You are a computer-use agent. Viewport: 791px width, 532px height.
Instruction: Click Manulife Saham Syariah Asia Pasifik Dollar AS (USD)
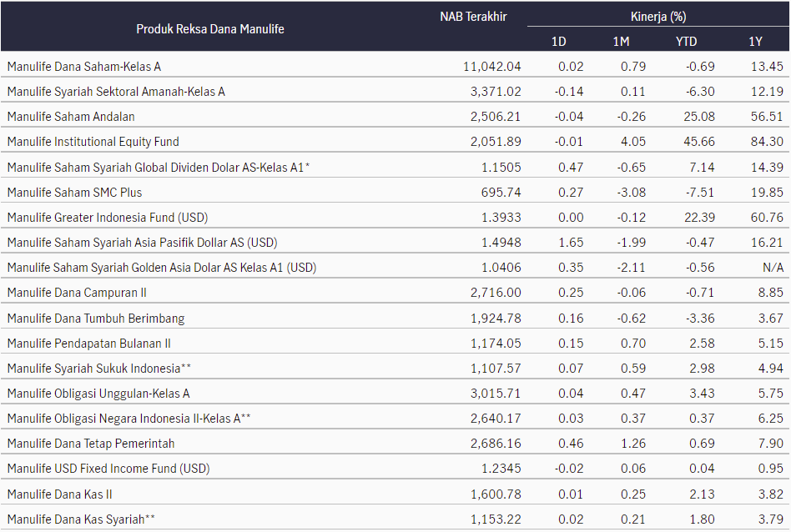tap(142, 243)
